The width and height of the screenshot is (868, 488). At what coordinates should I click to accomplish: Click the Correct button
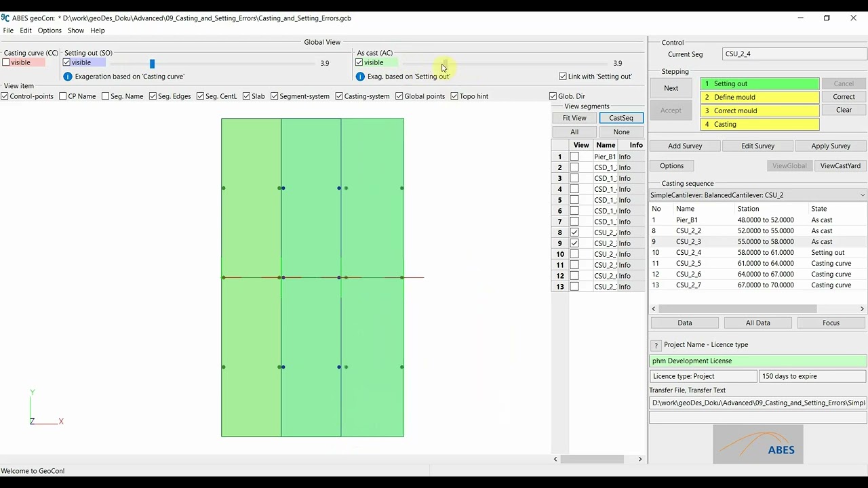[844, 97]
